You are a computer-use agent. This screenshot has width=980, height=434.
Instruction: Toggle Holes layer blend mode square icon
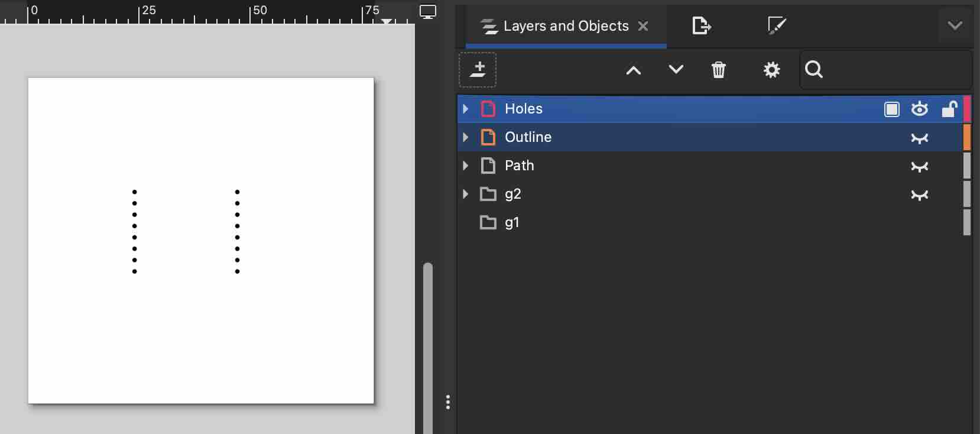click(892, 109)
